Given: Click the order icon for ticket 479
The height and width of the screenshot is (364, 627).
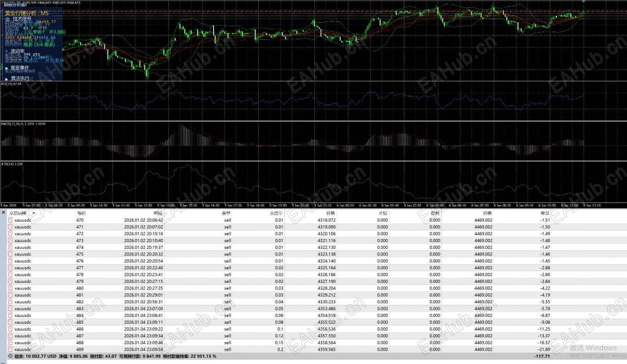Looking at the screenshot, I should click(10, 281).
